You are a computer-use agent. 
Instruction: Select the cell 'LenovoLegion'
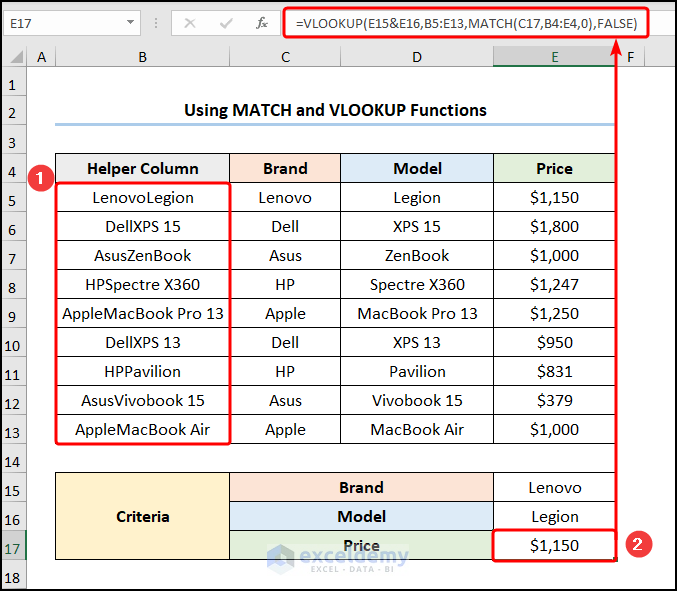pyautogui.click(x=142, y=197)
